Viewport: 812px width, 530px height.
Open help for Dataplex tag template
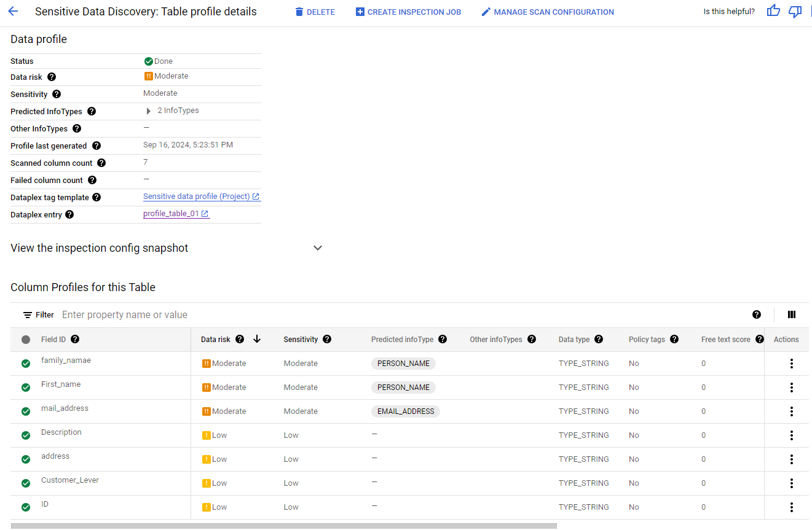tap(97, 198)
